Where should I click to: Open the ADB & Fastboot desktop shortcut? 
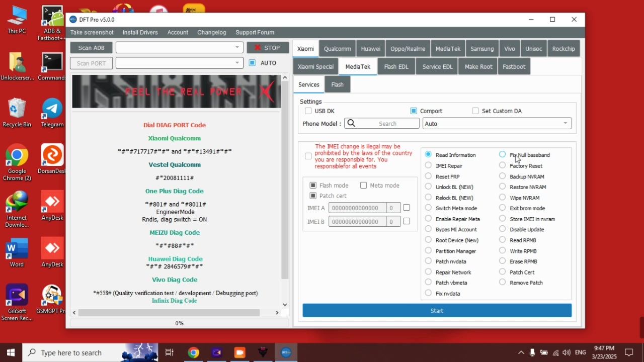[52, 23]
